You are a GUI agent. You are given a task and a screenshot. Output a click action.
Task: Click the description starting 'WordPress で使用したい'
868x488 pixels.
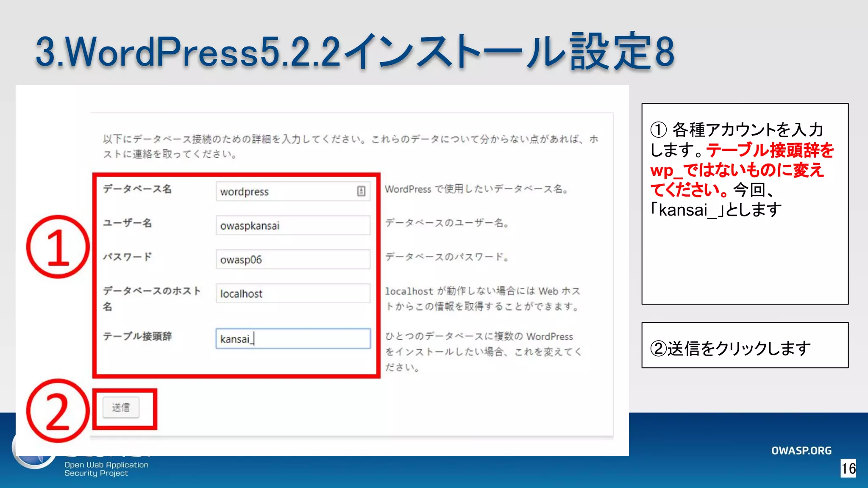(x=476, y=189)
